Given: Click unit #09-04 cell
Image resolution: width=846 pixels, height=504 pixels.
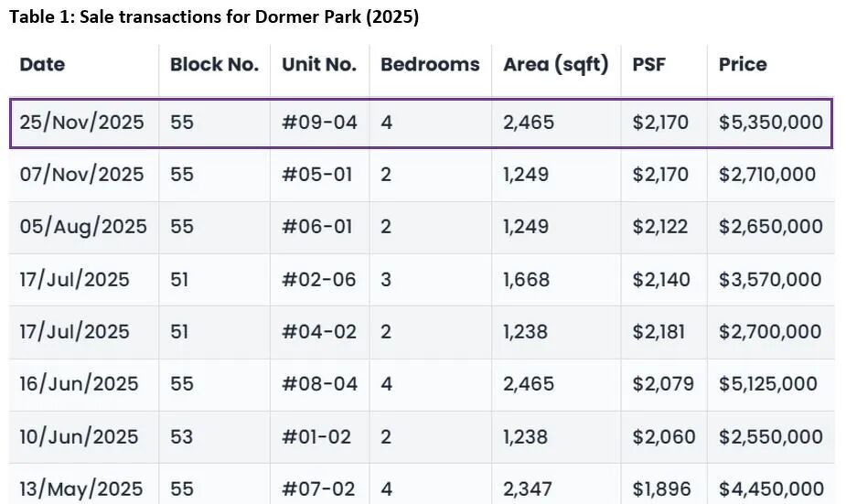Looking at the screenshot, I should (x=319, y=123).
